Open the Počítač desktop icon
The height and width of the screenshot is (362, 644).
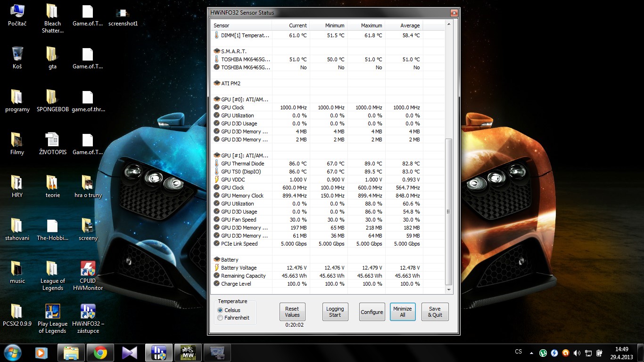tap(17, 16)
